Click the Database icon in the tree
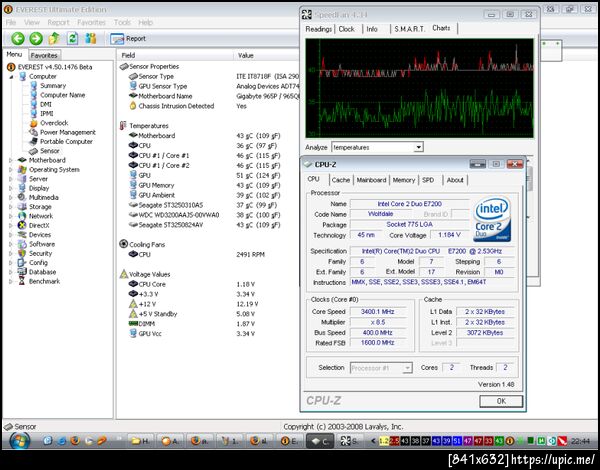600x470 pixels. pyautogui.click(x=22, y=272)
